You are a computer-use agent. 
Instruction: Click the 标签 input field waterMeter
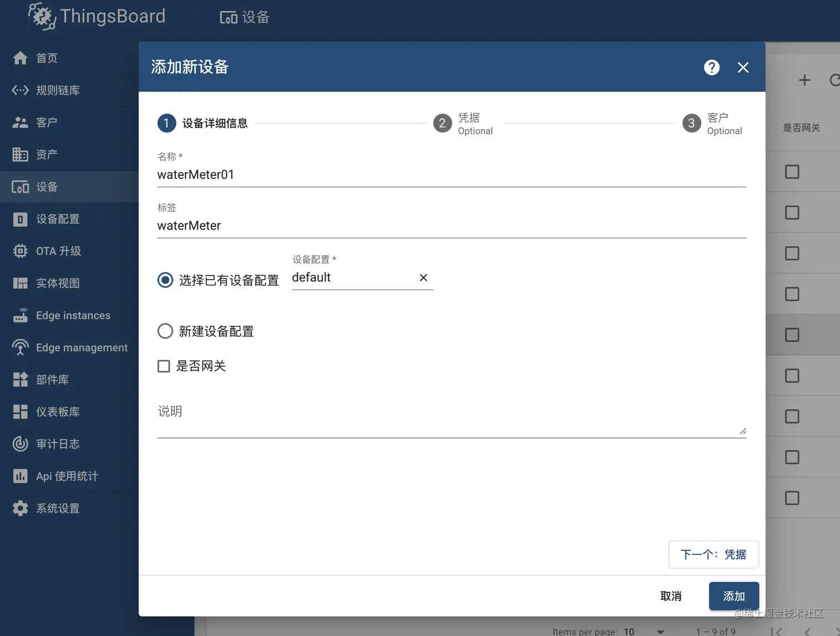(x=452, y=226)
